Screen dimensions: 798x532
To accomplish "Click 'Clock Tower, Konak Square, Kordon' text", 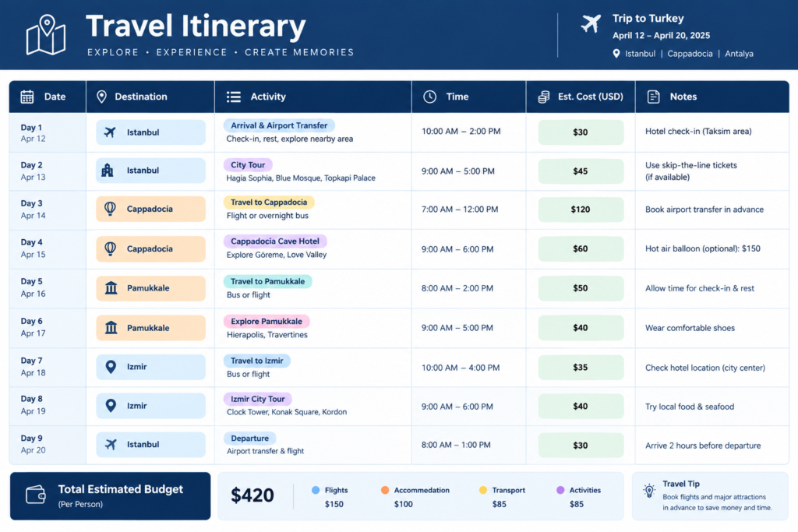I will pyautogui.click(x=287, y=412).
